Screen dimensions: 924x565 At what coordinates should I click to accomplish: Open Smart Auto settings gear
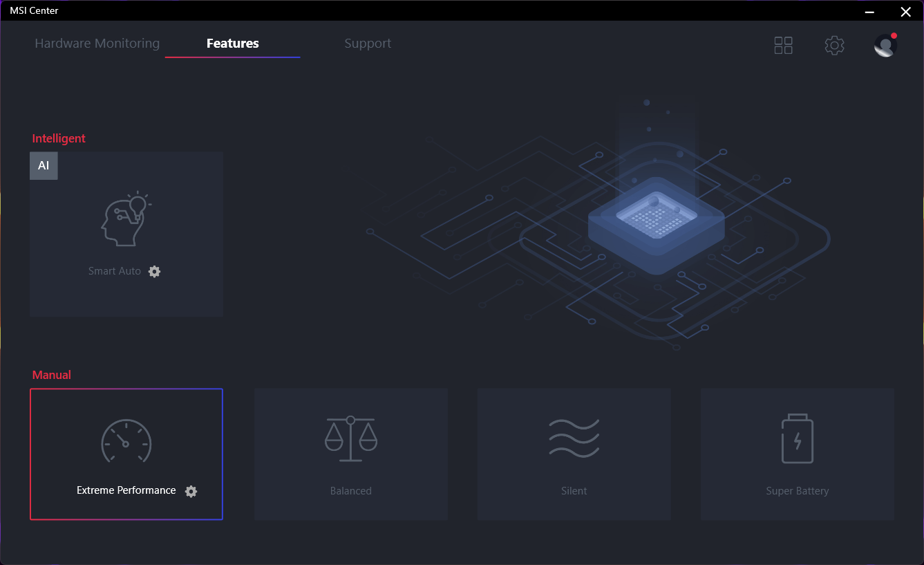155,272
